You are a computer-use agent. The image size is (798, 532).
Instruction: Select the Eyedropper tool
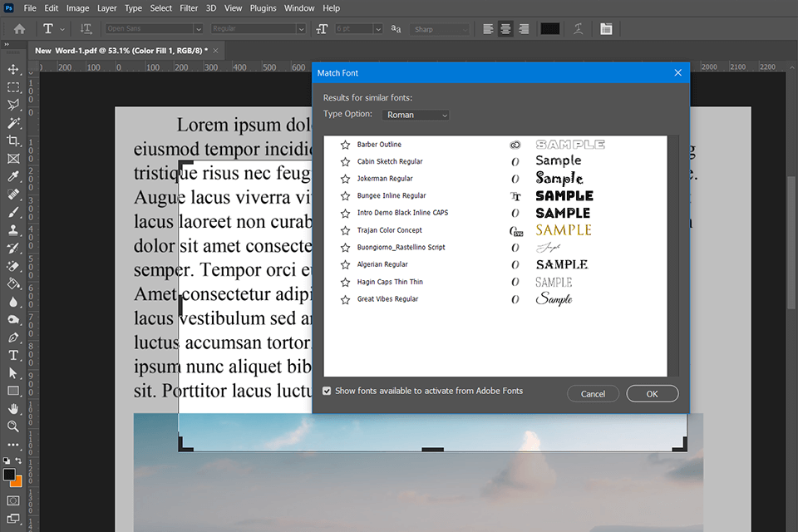pos(13,176)
